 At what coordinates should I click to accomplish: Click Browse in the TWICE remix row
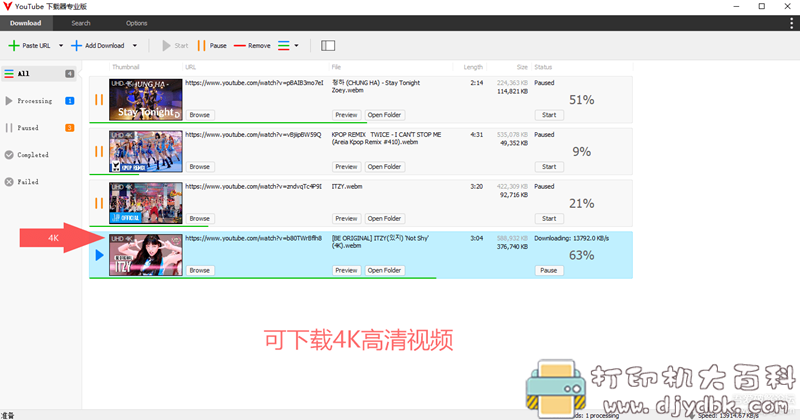point(199,166)
